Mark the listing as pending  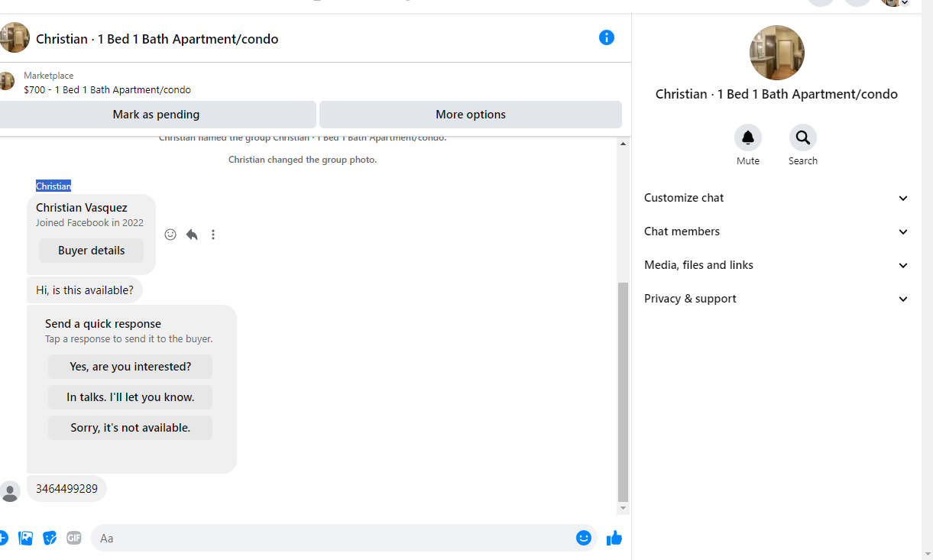coord(156,115)
